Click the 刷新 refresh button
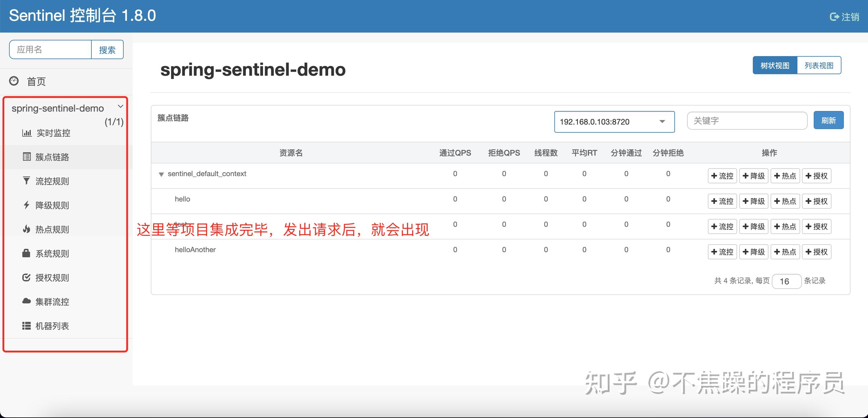 point(828,120)
